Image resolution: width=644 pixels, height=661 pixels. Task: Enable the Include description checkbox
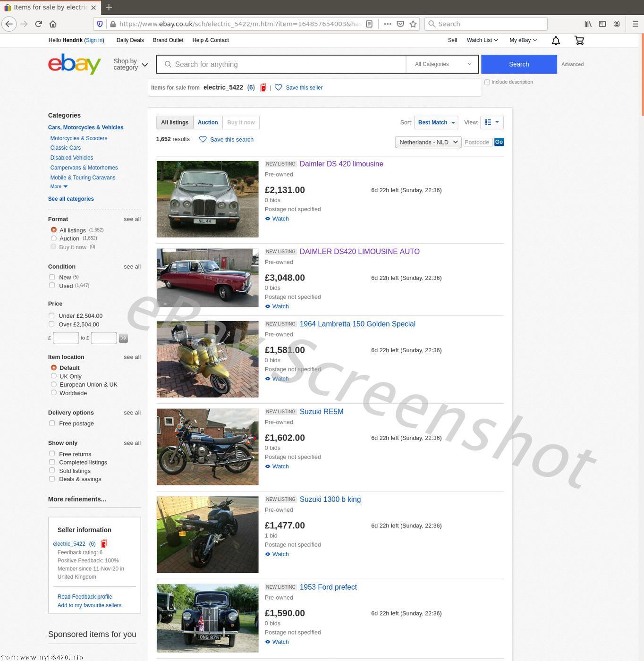[487, 82]
